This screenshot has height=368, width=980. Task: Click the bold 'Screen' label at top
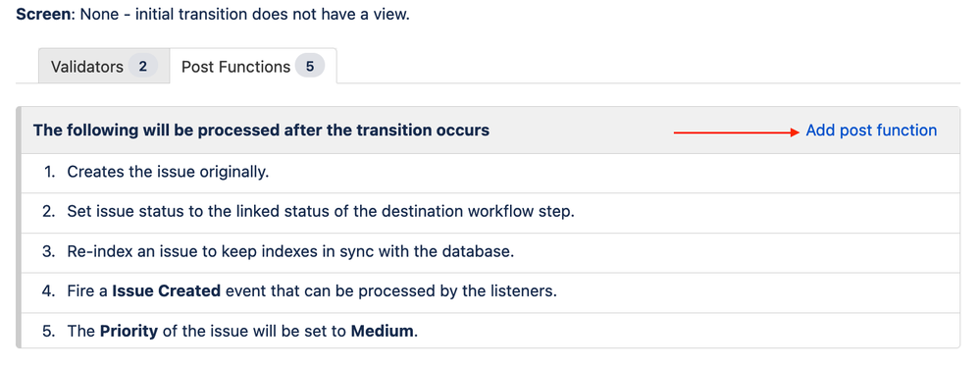click(44, 15)
